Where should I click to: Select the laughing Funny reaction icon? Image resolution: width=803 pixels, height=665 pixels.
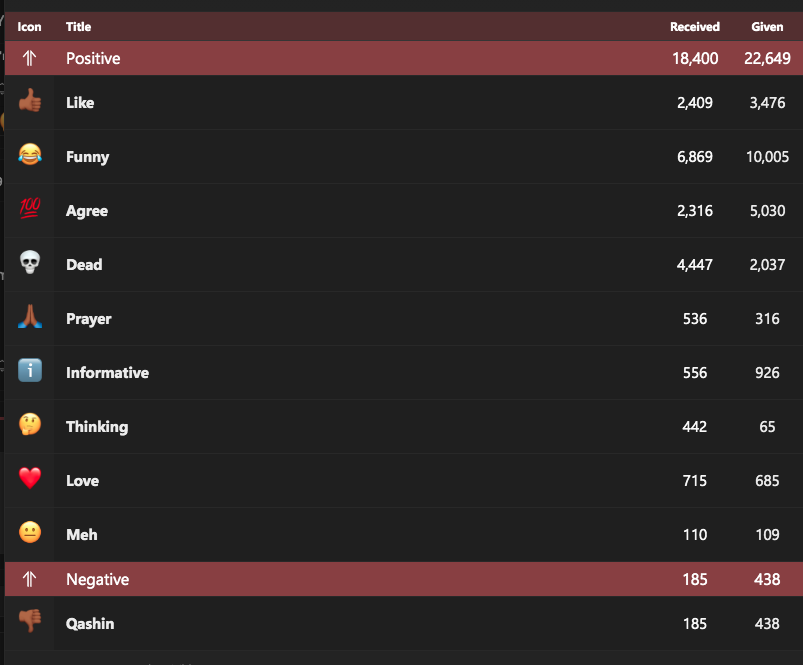click(x=30, y=154)
